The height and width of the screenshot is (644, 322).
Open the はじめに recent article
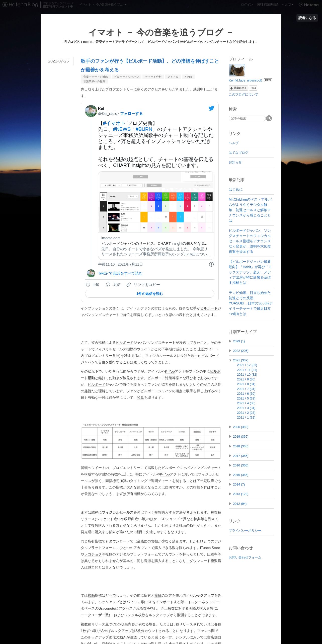[x=236, y=189]
